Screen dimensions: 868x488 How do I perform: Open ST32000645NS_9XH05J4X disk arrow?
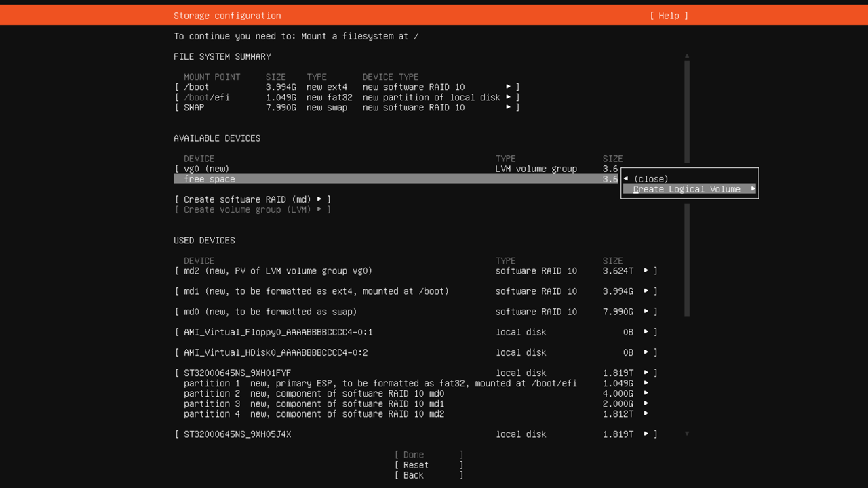point(646,434)
